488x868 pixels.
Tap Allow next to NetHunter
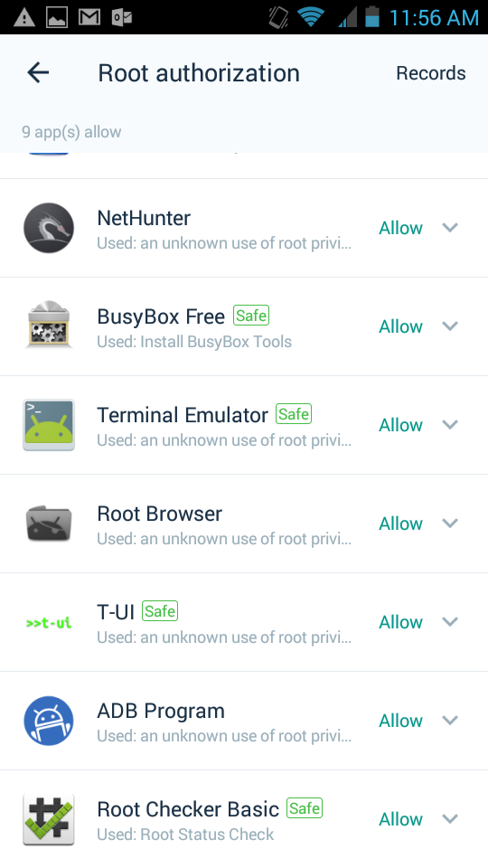(400, 228)
